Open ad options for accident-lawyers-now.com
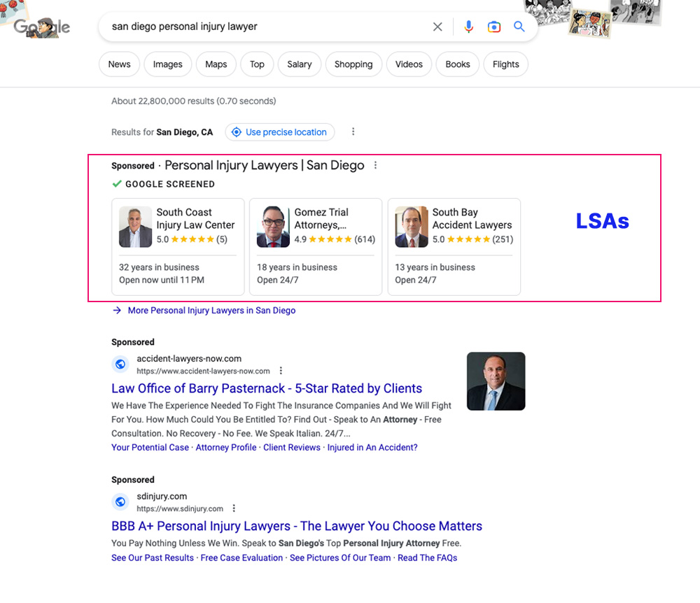The image size is (700, 603). click(281, 371)
